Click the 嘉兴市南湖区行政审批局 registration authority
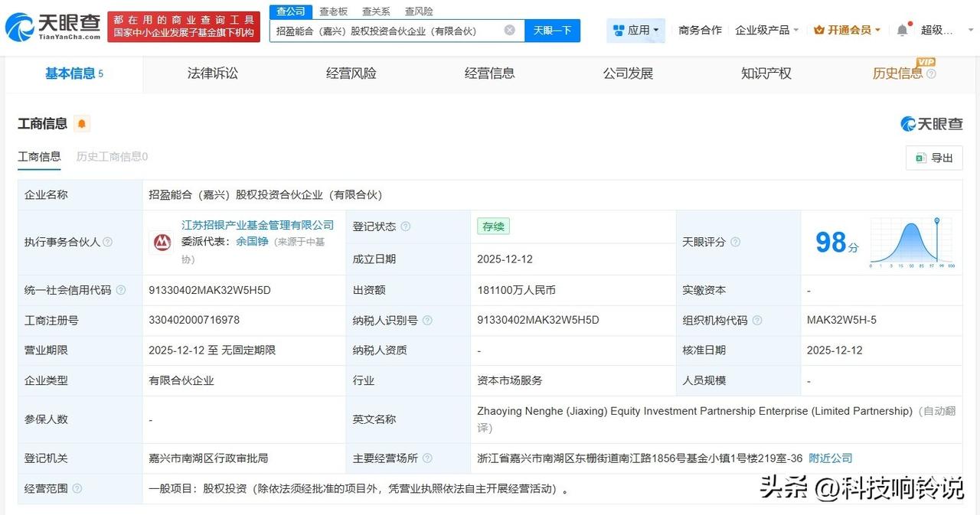Image resolution: width=980 pixels, height=515 pixels. 208,458
